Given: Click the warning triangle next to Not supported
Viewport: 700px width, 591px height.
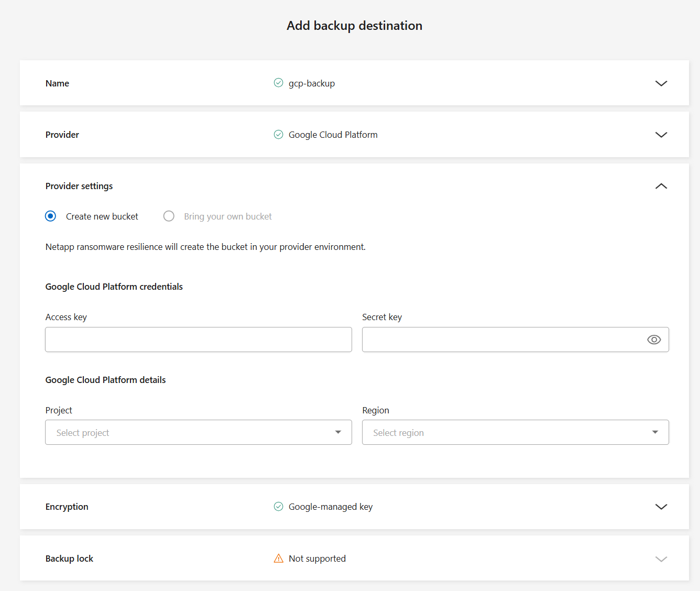Looking at the screenshot, I should tap(278, 559).
